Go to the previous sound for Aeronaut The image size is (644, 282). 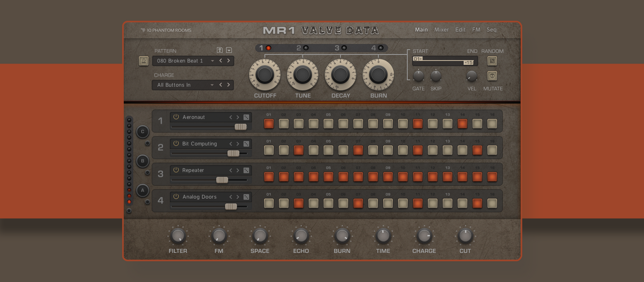(x=231, y=117)
